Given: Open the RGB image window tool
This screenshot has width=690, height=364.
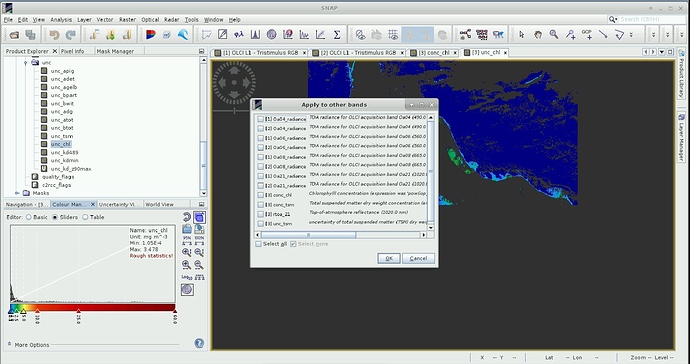Looking at the screenshot, I should (x=150, y=34).
